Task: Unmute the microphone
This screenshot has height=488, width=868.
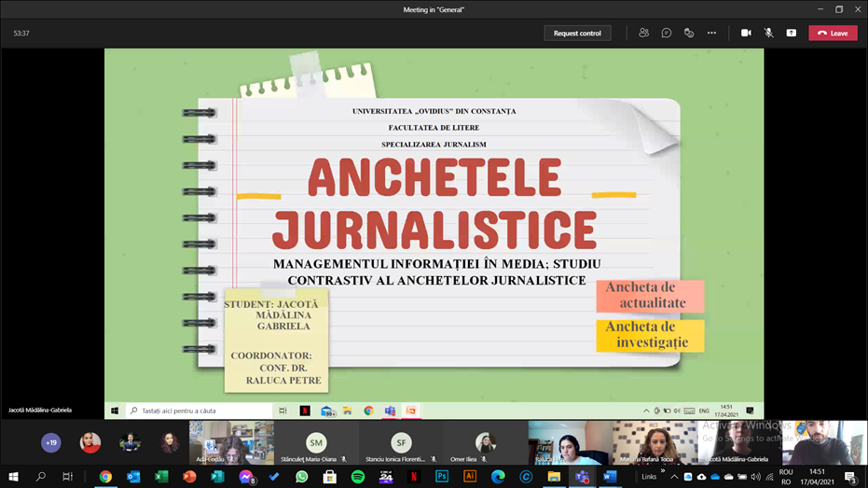Action: (768, 33)
